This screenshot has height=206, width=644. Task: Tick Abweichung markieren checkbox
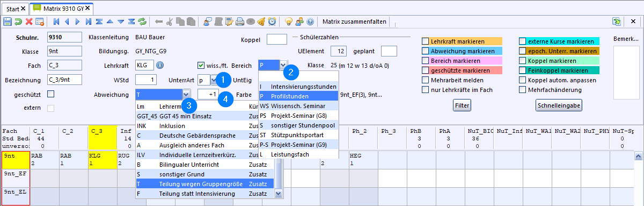pos(426,51)
